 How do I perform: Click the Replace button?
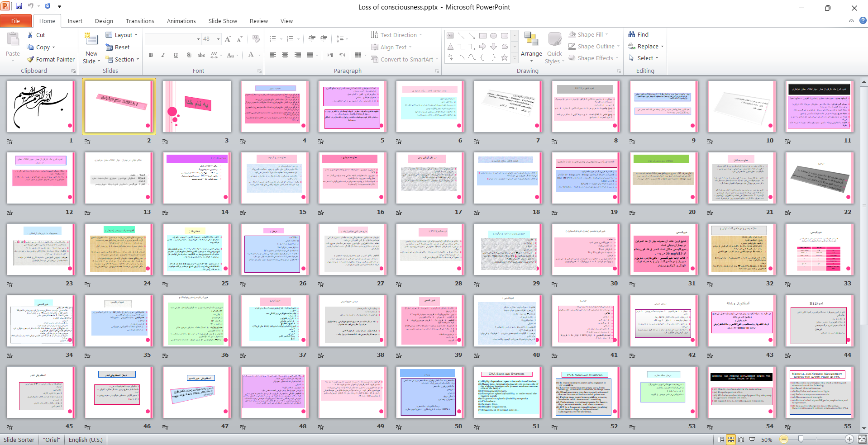coord(646,46)
